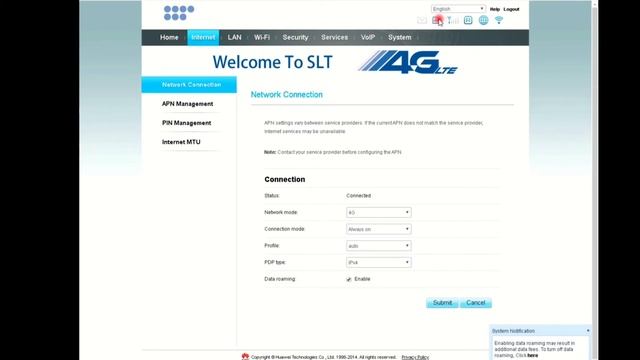Click the 'Welcome To SLT' banner text
The height and width of the screenshot is (360, 640).
pyautogui.click(x=272, y=62)
